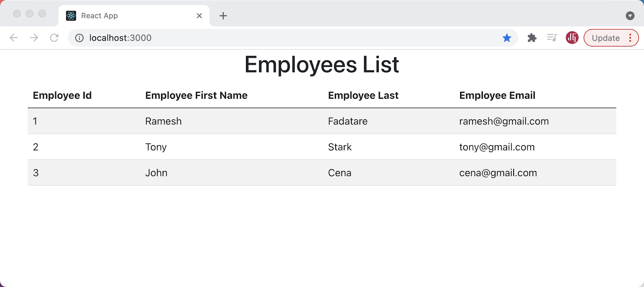The width and height of the screenshot is (644, 287).
Task: Click the Employee Email column header
Action: 497,96
